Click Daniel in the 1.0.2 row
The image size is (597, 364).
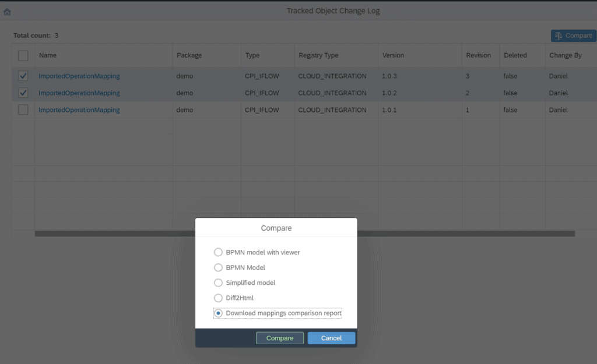[558, 93]
